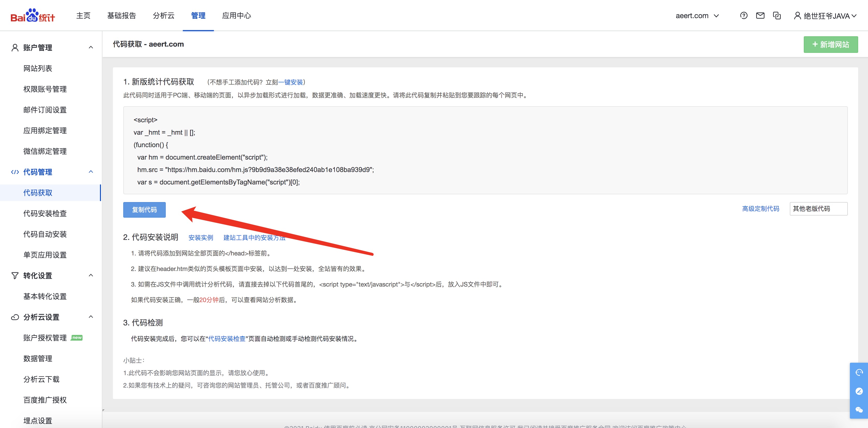Click the copy windows icon in header

tap(777, 16)
